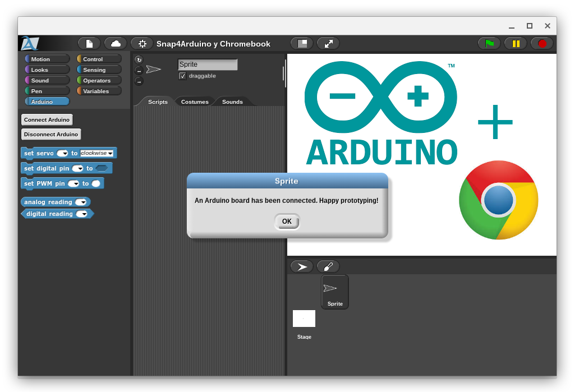Open the cloud menu icon

click(x=116, y=44)
